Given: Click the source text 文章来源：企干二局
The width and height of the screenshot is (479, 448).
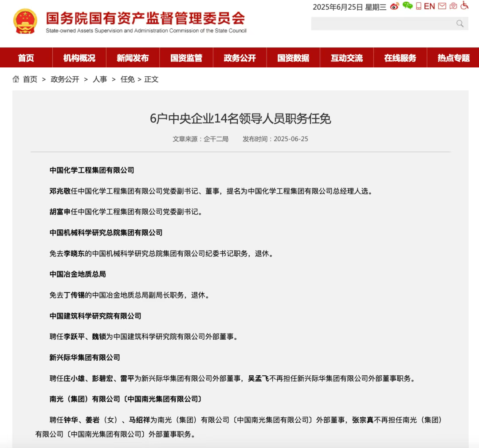Looking at the screenshot, I should 200,139.
